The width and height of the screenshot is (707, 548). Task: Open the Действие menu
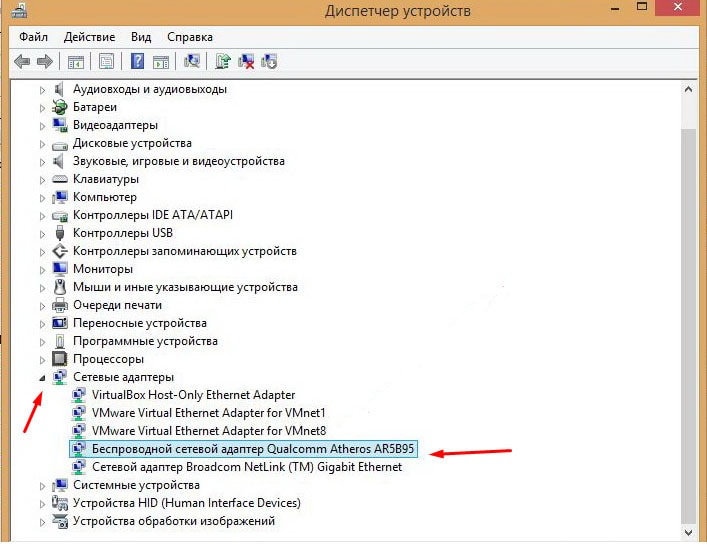click(89, 37)
